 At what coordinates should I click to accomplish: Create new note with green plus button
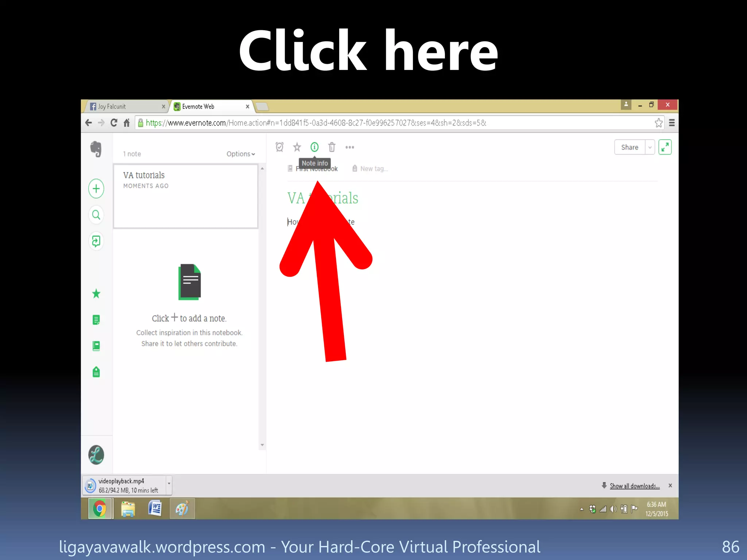[96, 188]
